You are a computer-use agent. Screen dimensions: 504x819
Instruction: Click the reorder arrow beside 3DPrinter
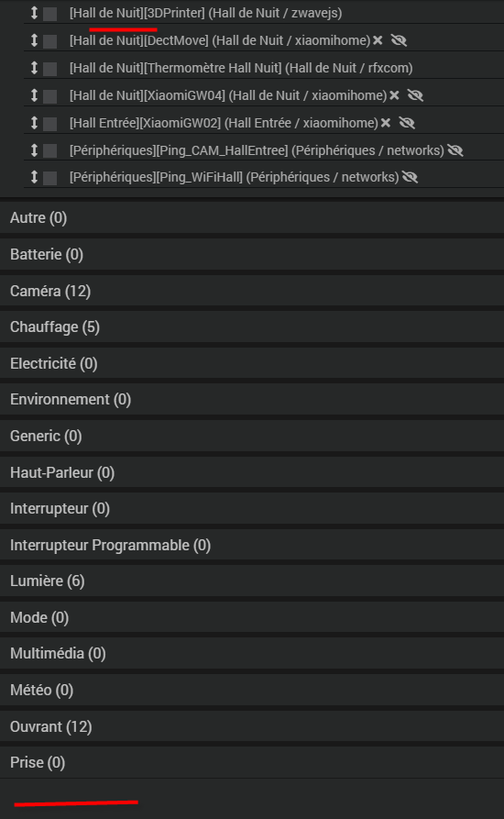pos(35,13)
